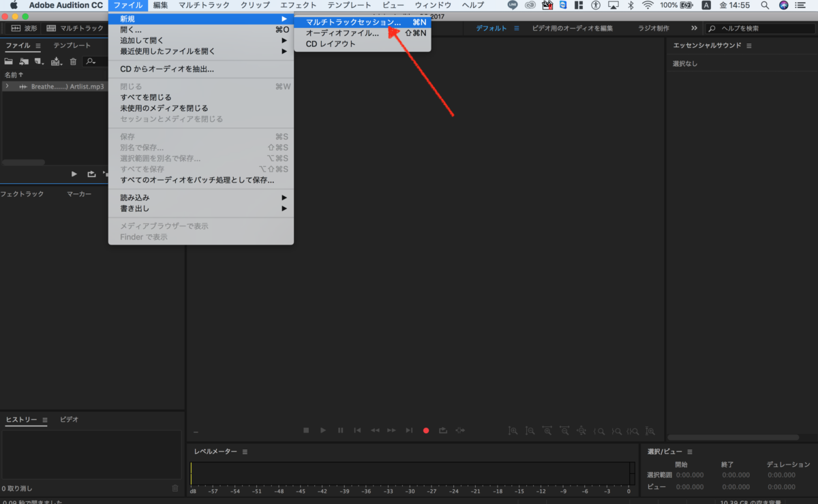Open 書き出し submenu
This screenshot has height=504, width=818.
[x=201, y=208]
